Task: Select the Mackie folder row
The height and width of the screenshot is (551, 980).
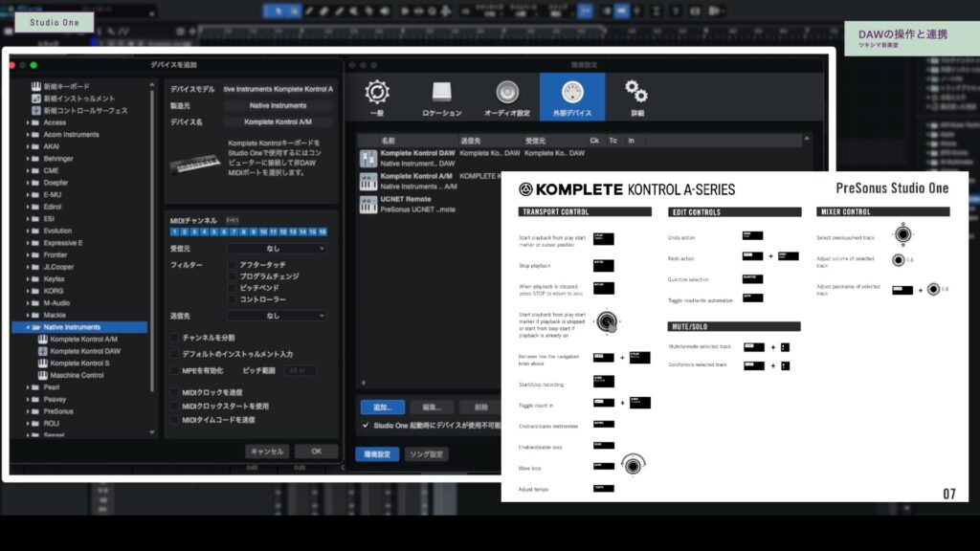Action: click(80, 316)
